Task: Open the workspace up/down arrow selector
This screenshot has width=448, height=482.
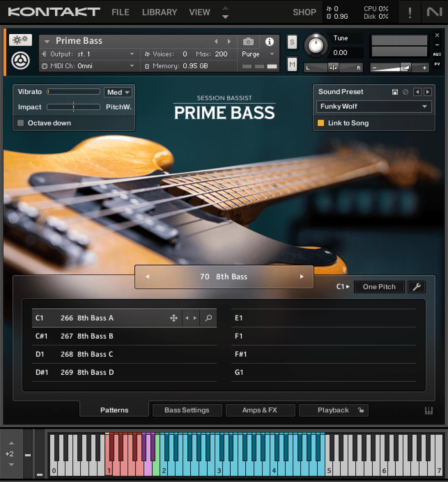Action: (x=225, y=12)
